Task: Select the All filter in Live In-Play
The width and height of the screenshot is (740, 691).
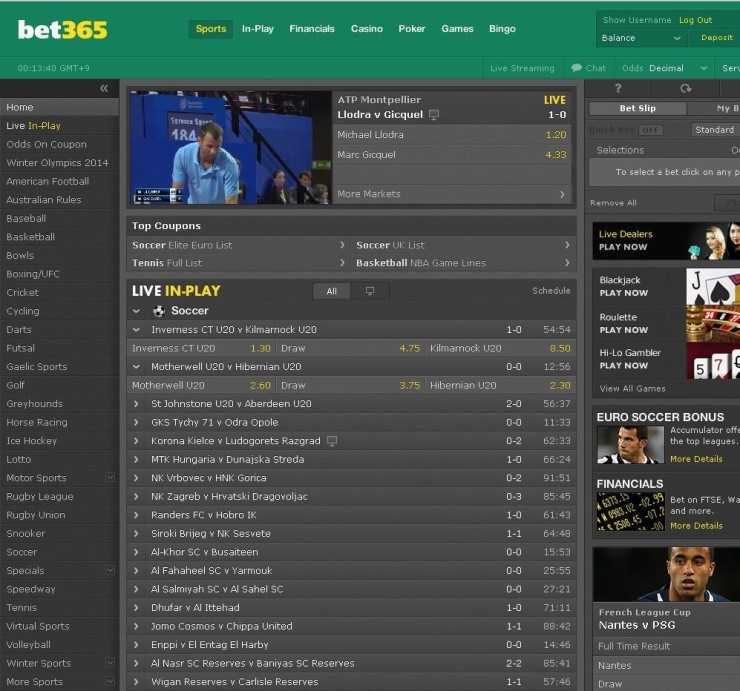Action: click(332, 291)
